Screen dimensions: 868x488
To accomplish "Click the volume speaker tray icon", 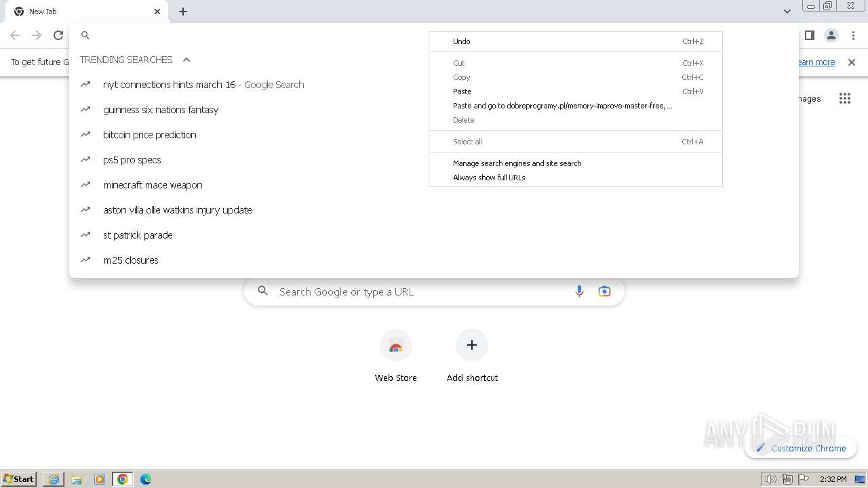I will [771, 479].
